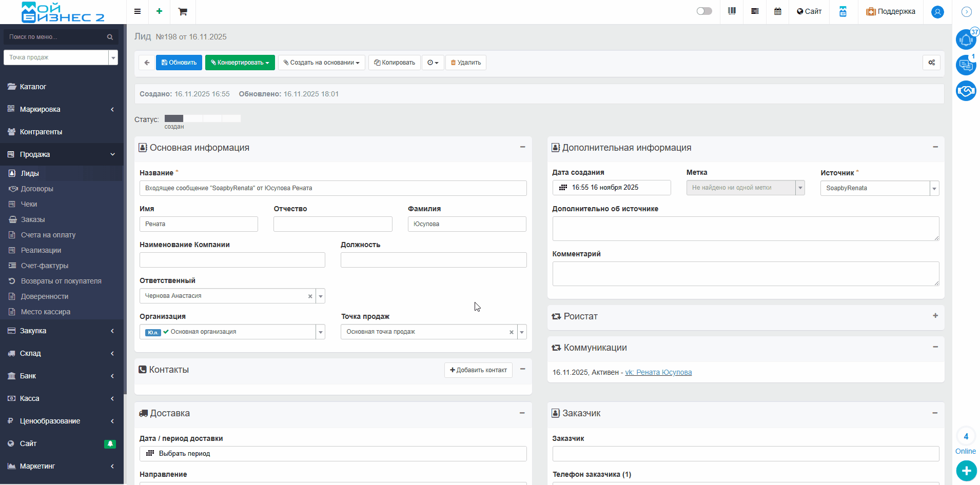Screen dimensions: 980x485
Task: Open the vk: Рената Юсупова link
Action: pyautogui.click(x=658, y=372)
